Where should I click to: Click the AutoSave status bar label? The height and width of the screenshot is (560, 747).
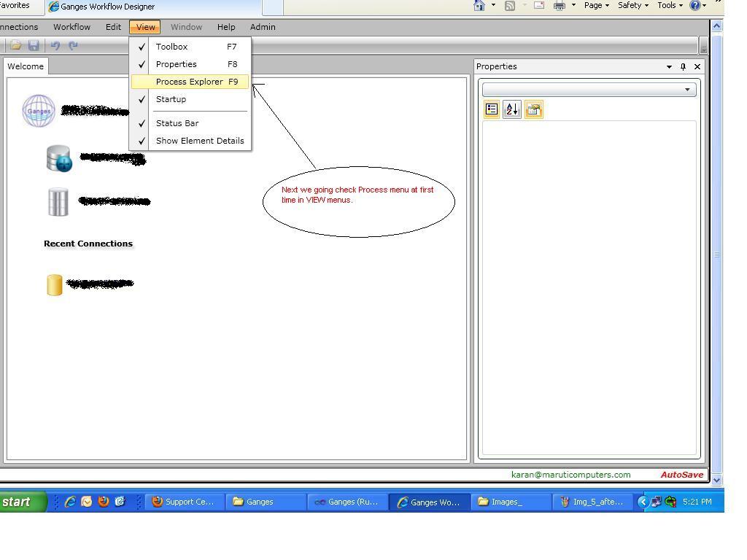(x=682, y=475)
